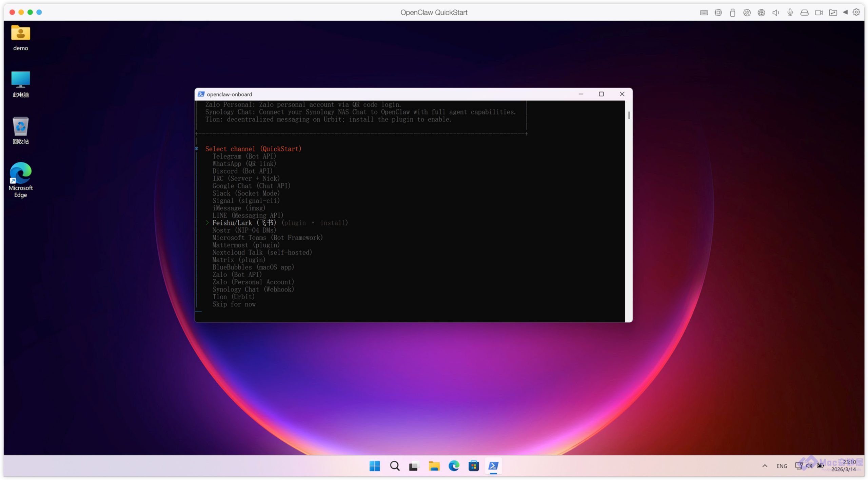
Task: Expand the system tray hidden icons chevron
Action: click(765, 466)
